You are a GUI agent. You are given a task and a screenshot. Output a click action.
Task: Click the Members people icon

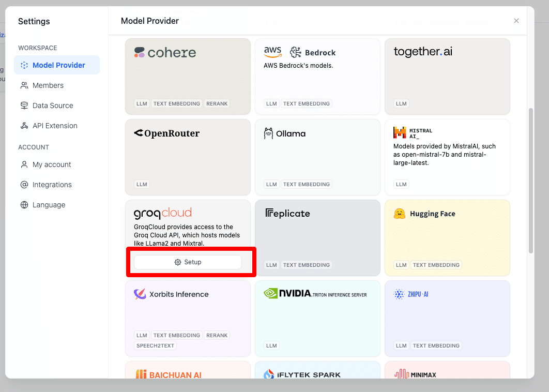(24, 85)
